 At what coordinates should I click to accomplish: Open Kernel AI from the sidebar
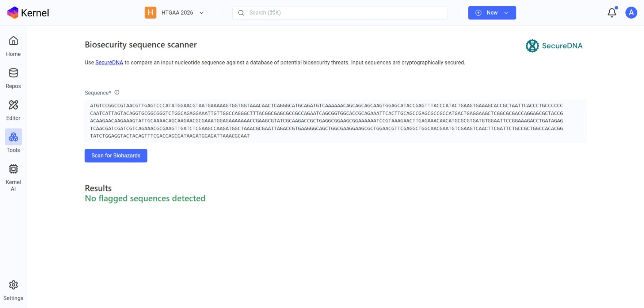click(x=13, y=178)
